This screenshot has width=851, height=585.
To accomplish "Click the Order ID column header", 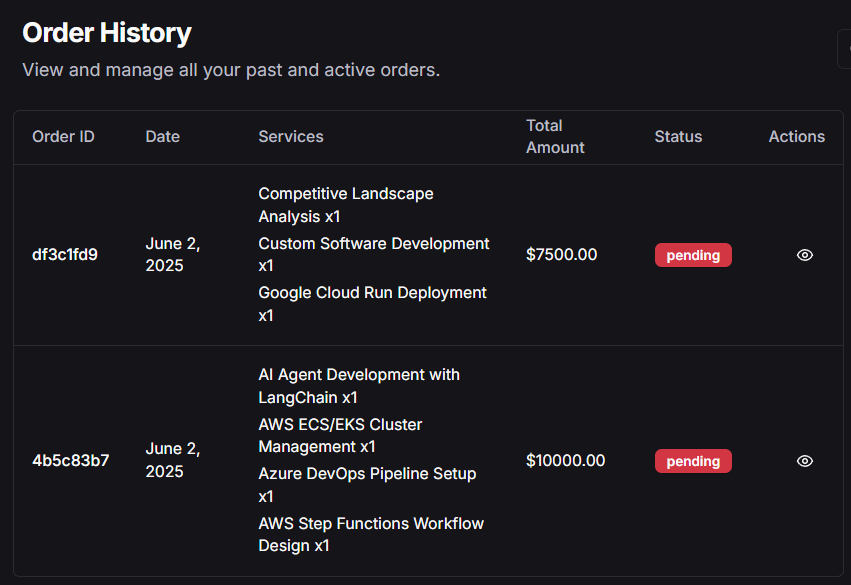I will (x=63, y=137).
